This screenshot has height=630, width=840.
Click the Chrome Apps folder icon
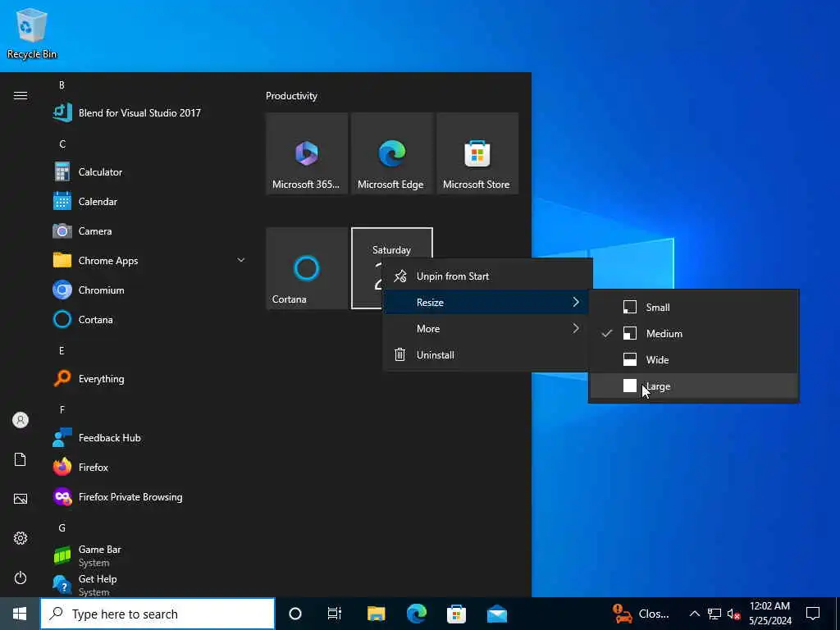pyautogui.click(x=62, y=260)
